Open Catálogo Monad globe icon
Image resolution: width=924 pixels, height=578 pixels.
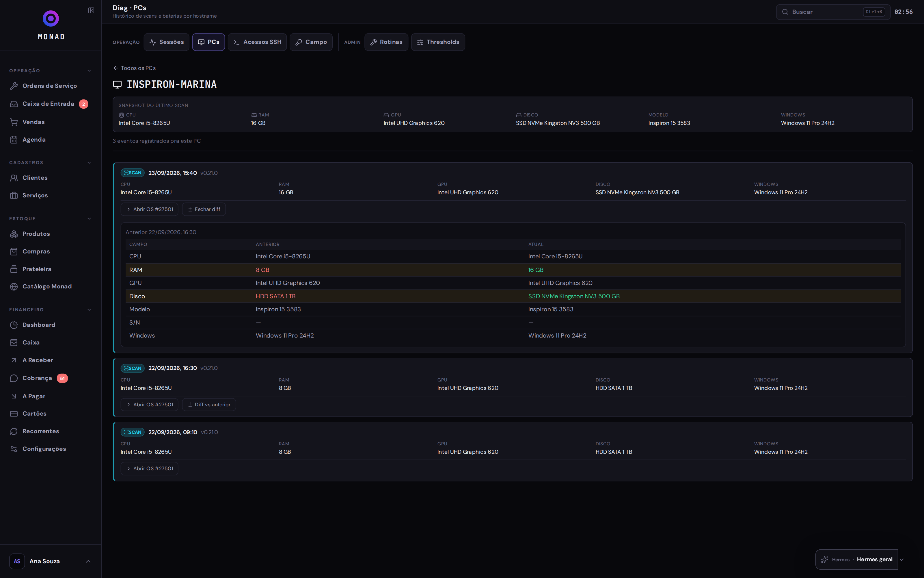[14, 287]
